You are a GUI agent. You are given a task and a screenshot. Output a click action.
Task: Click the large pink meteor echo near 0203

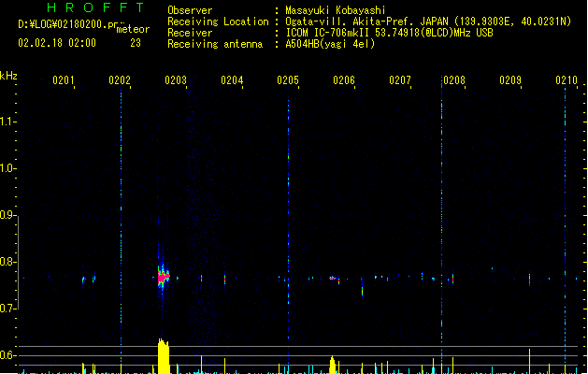tap(163, 278)
